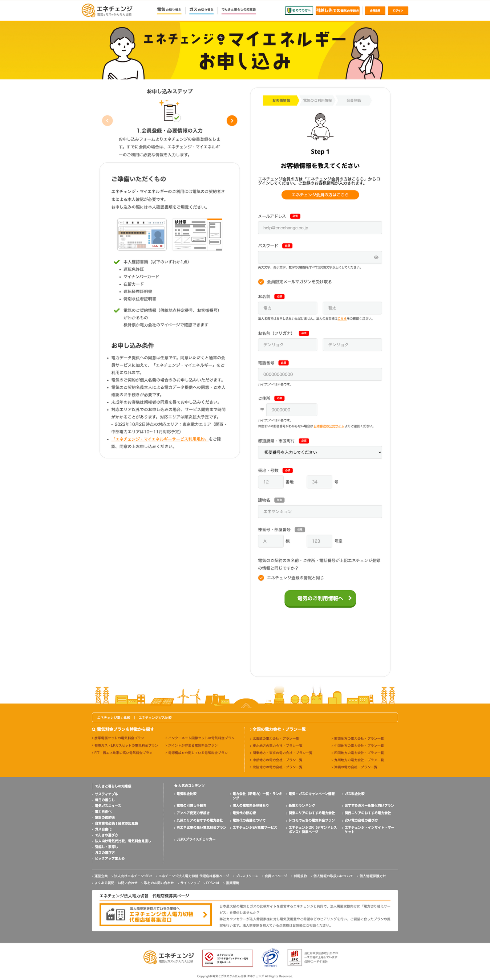The width and height of the screenshot is (490, 980).
Task: Click the 初めての方へ button
Action: 299,11
